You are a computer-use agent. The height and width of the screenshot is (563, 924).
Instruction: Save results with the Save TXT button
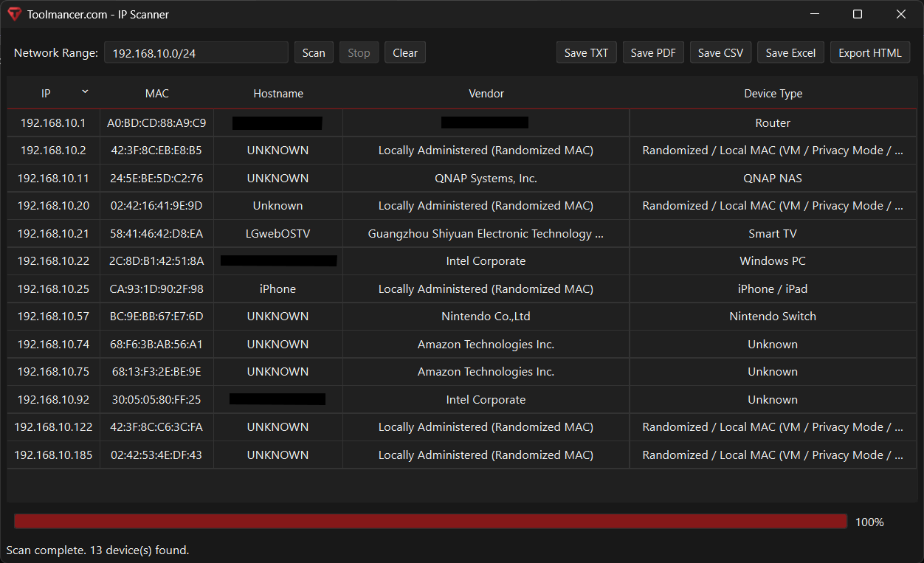coord(586,52)
